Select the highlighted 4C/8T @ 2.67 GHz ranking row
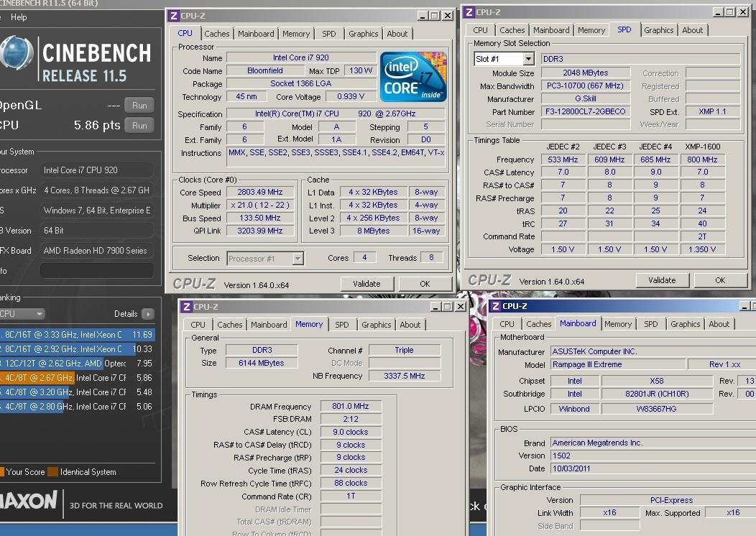 77,378
